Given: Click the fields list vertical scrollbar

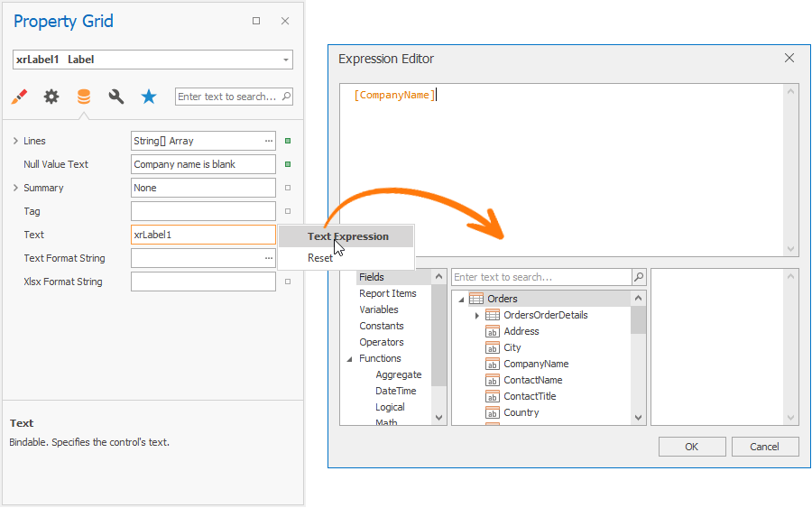Looking at the screenshot, I should (639, 356).
